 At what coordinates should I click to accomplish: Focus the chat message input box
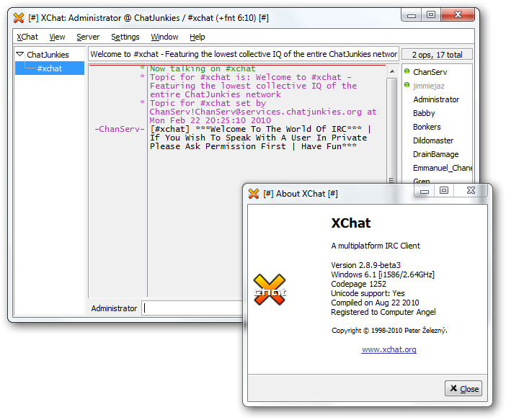[x=192, y=308]
